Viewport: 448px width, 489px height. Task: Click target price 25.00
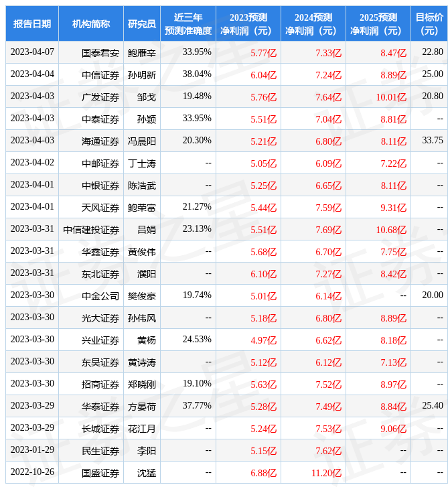point(433,74)
